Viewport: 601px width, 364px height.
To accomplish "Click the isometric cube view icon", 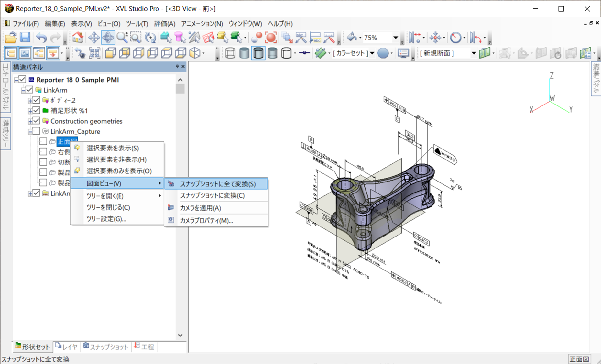I will [x=195, y=53].
